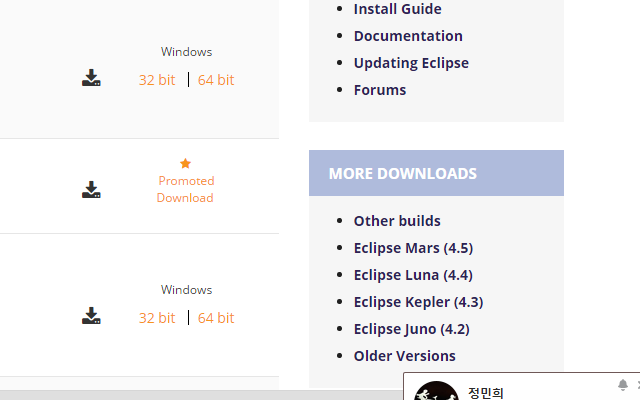Open Other builds
Screen dimensions: 640x400
coord(397,221)
